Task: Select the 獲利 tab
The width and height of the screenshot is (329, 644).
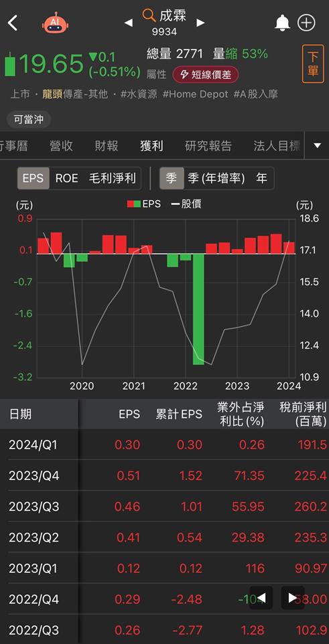Action: tap(151, 146)
